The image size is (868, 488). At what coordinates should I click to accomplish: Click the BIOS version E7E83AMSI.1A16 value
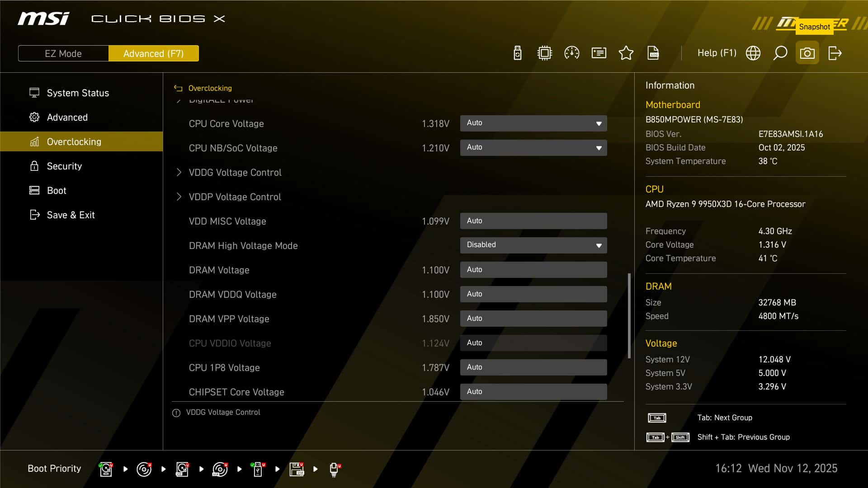click(x=791, y=134)
